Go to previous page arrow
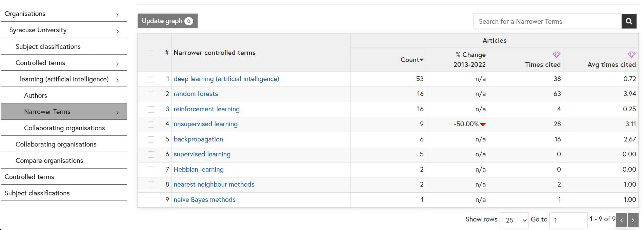 (621, 220)
